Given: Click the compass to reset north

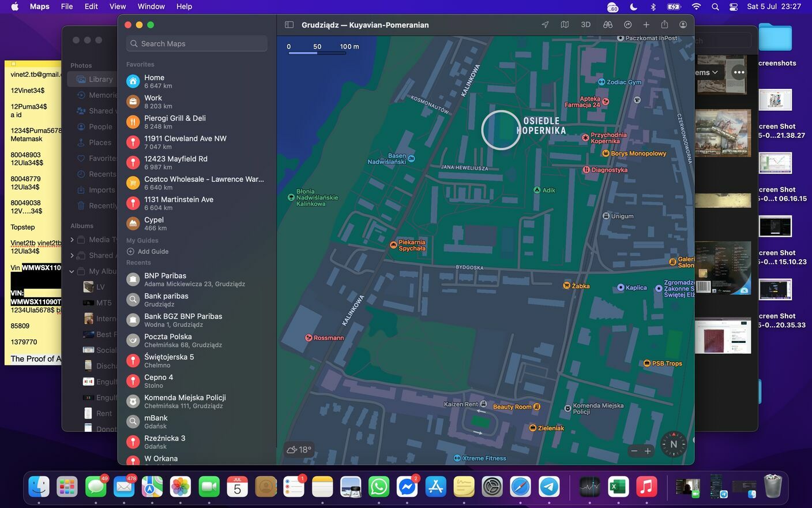Looking at the screenshot, I should pos(673,444).
